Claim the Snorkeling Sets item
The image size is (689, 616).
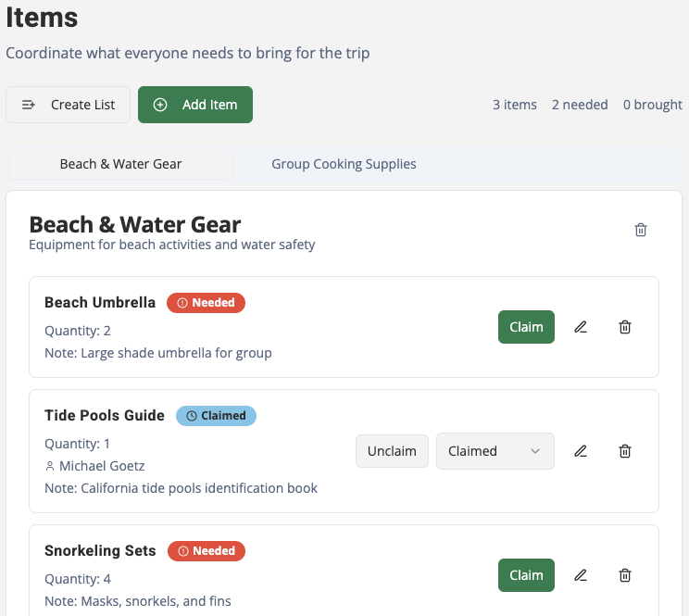coord(526,575)
